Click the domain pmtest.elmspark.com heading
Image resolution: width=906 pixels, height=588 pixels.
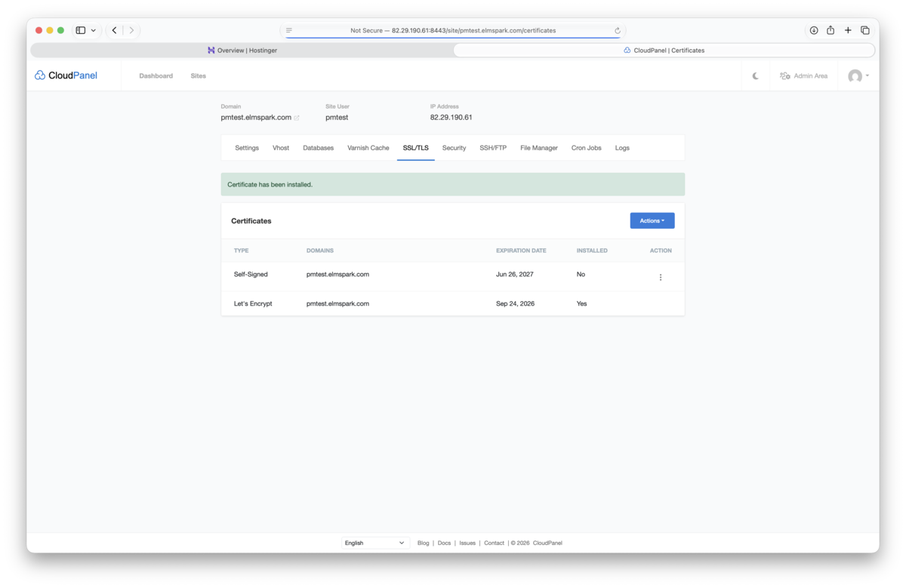(x=256, y=118)
